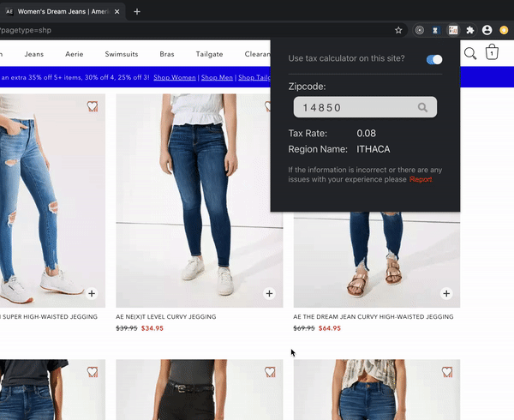The image size is (514, 420).
Task: Click the site search magnifier icon
Action: click(x=470, y=53)
